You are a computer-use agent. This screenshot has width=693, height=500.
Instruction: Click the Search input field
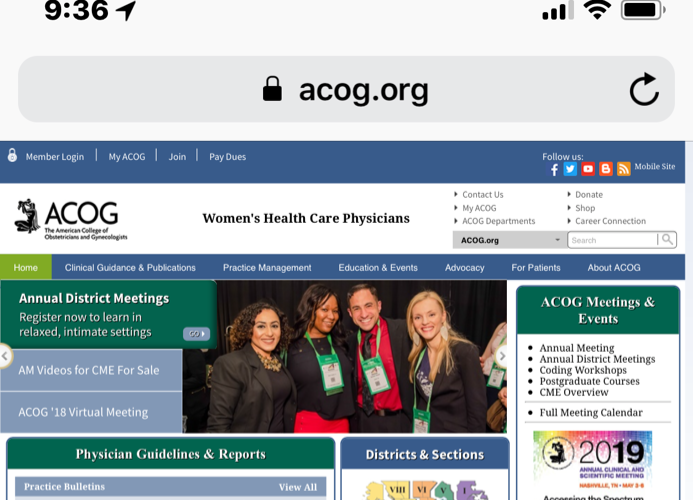(613, 240)
